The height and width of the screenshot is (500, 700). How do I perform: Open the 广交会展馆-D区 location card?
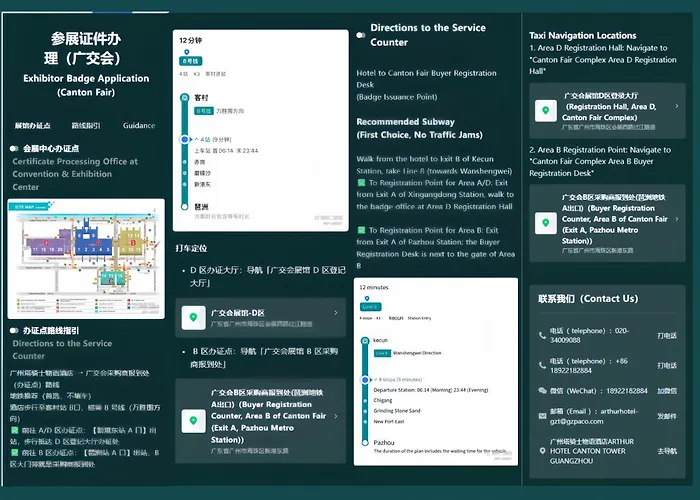click(x=261, y=317)
